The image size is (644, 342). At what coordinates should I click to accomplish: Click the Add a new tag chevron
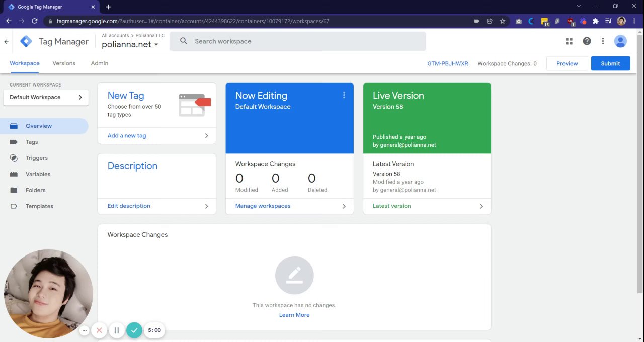click(x=206, y=136)
